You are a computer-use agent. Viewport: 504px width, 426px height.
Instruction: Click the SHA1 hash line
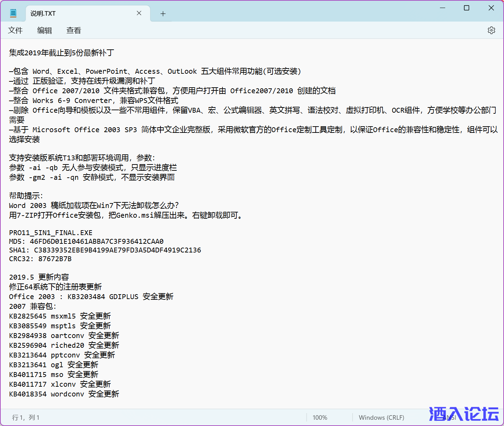click(105, 250)
